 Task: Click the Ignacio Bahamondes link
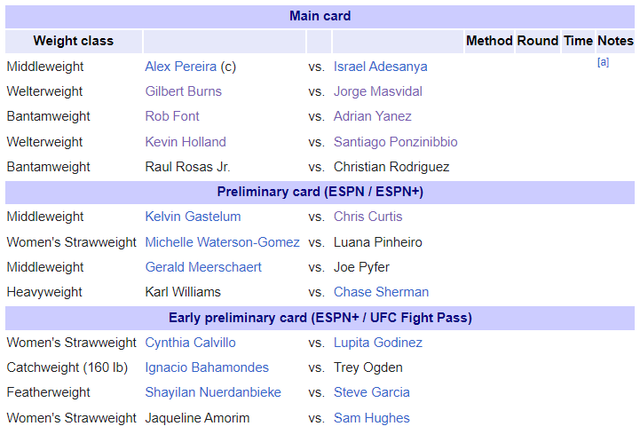pos(207,367)
